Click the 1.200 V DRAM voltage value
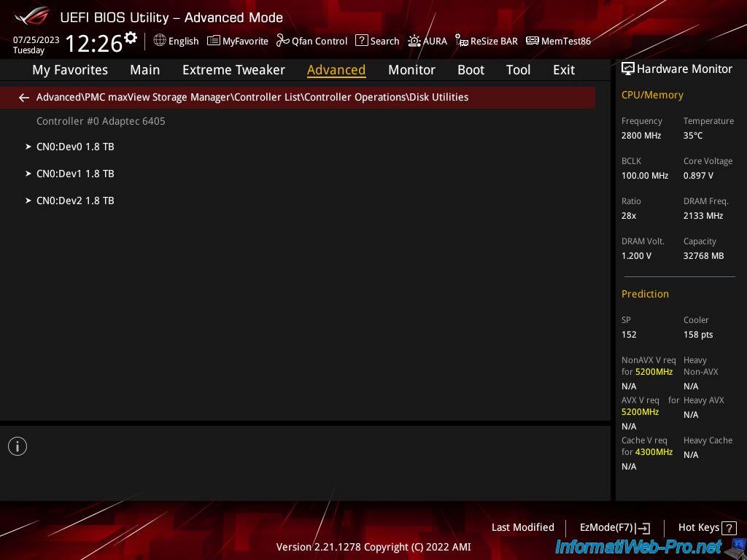The width and height of the screenshot is (747, 560). 636,256
